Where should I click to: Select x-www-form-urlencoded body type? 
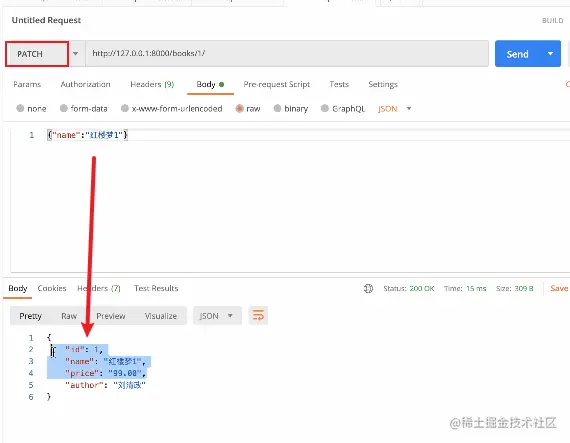click(x=172, y=108)
